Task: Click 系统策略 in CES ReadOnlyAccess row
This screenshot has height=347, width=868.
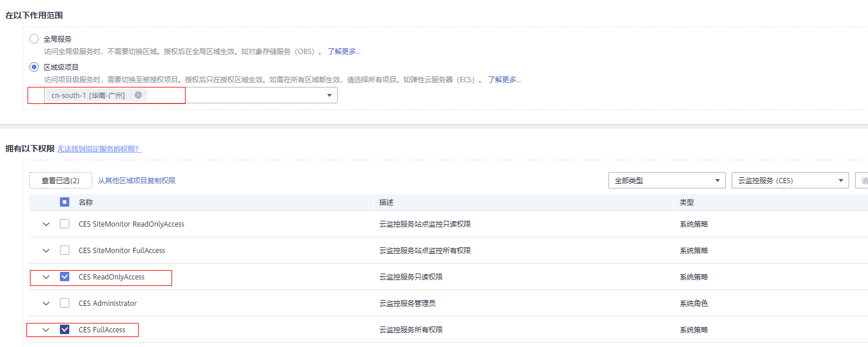Action: click(x=694, y=277)
